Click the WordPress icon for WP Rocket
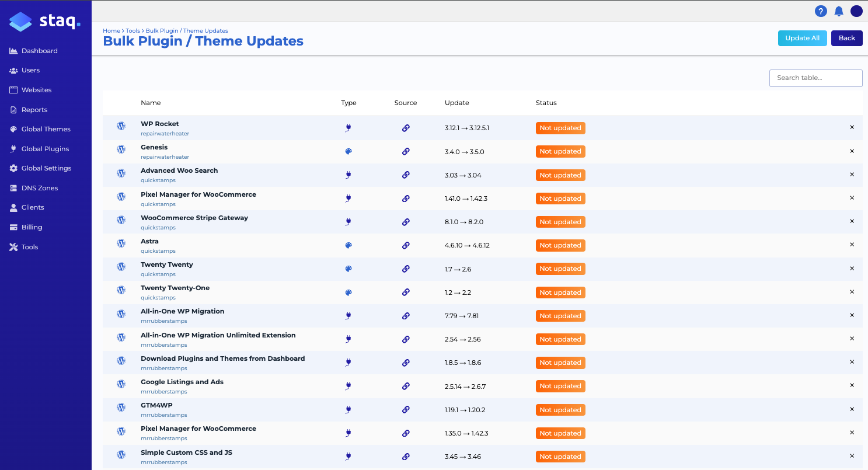This screenshot has height=470, width=868. pyautogui.click(x=121, y=126)
